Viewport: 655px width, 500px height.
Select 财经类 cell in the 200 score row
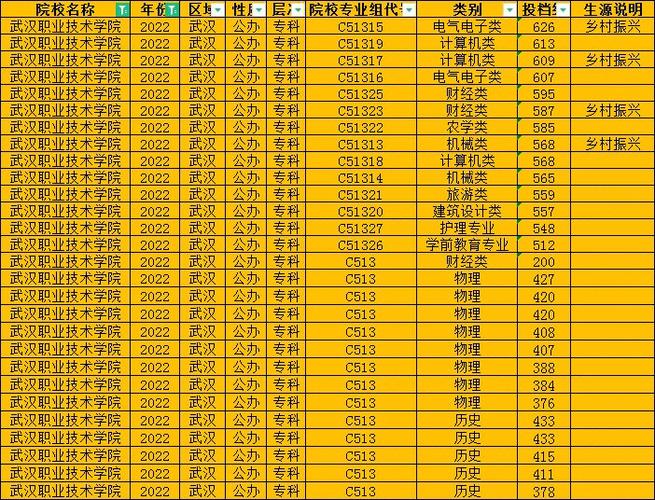pyautogui.click(x=467, y=262)
